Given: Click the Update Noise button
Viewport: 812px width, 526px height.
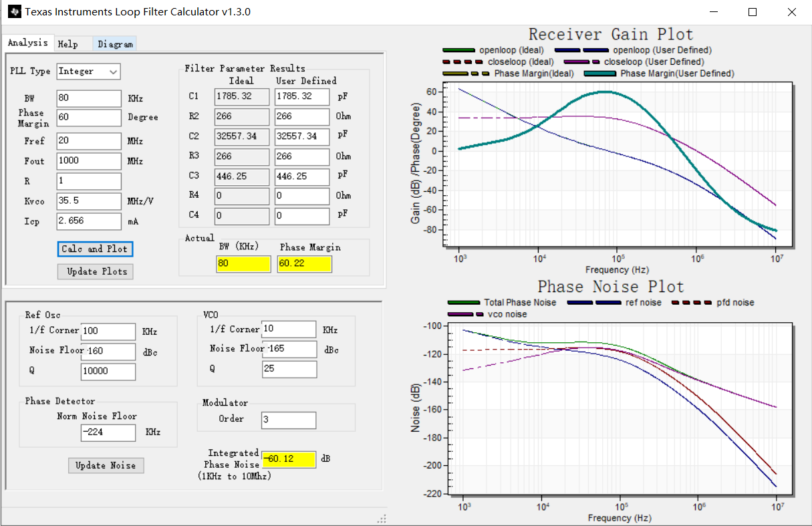Looking at the screenshot, I should point(106,465).
